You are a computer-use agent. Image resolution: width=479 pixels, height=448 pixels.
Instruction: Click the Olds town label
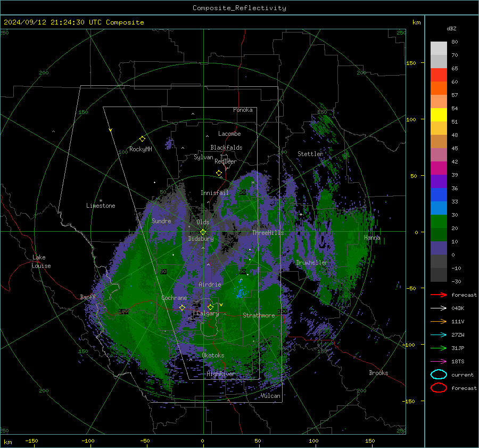pos(203,222)
